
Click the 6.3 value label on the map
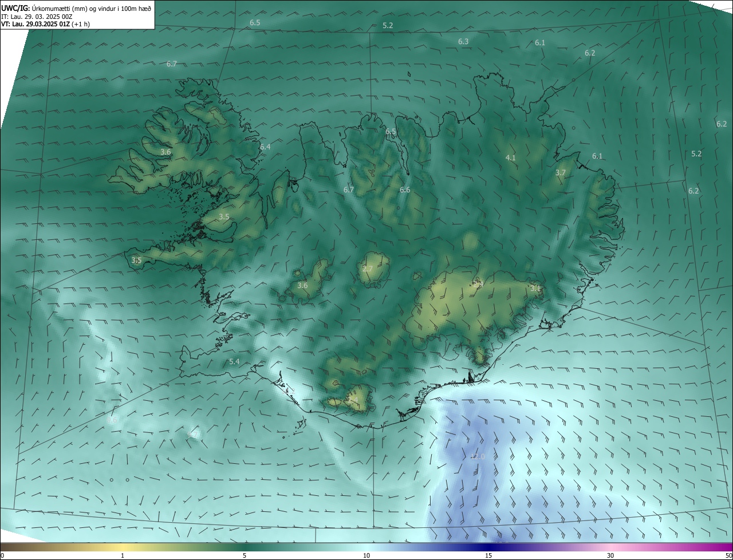click(x=463, y=41)
